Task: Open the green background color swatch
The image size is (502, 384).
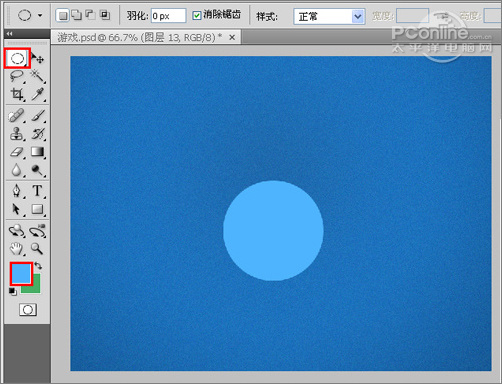Action: click(36, 287)
